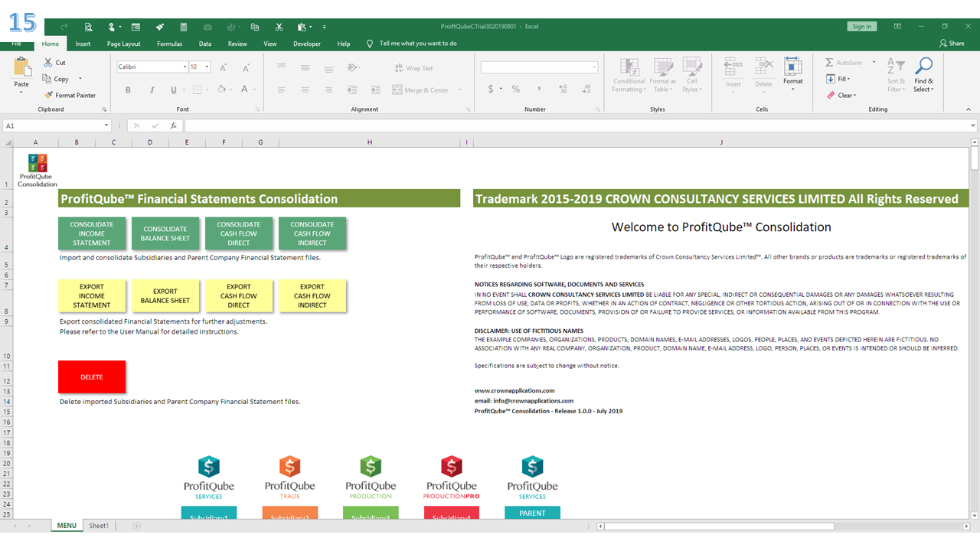Click the red DELETE button
Screen dimensions: 980x551
coord(92,377)
